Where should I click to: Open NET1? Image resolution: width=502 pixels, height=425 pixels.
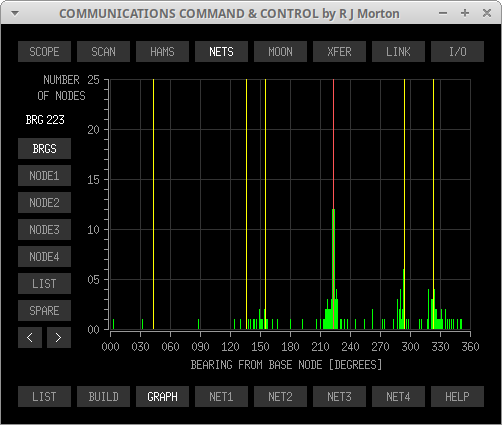(221, 397)
